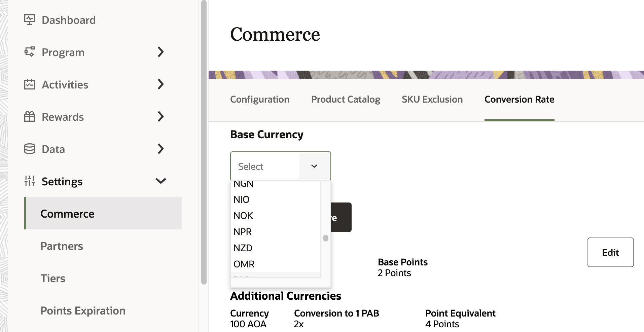Switch to the Configuration tab
The image size is (644, 332).
pos(260,100)
